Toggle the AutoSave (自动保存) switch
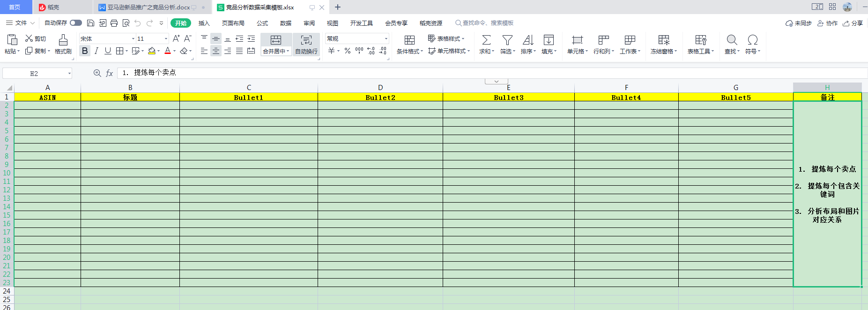 click(76, 23)
